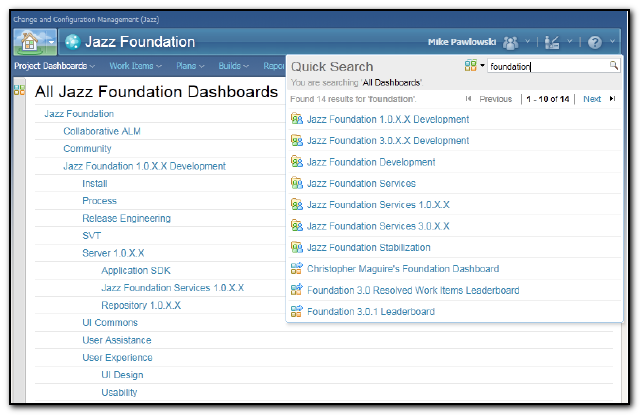Viewport: 640px width, 415px height.
Task: Click the help question mark icon
Action: coord(595,42)
